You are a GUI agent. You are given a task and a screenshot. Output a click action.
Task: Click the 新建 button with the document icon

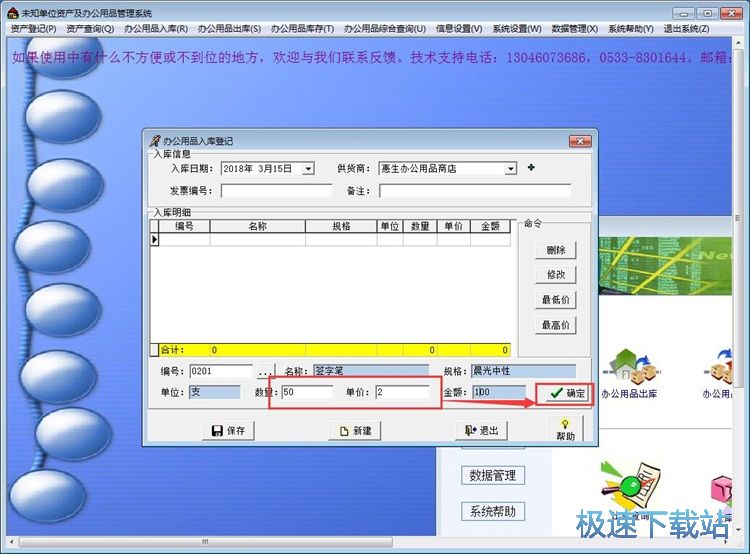[x=355, y=431]
